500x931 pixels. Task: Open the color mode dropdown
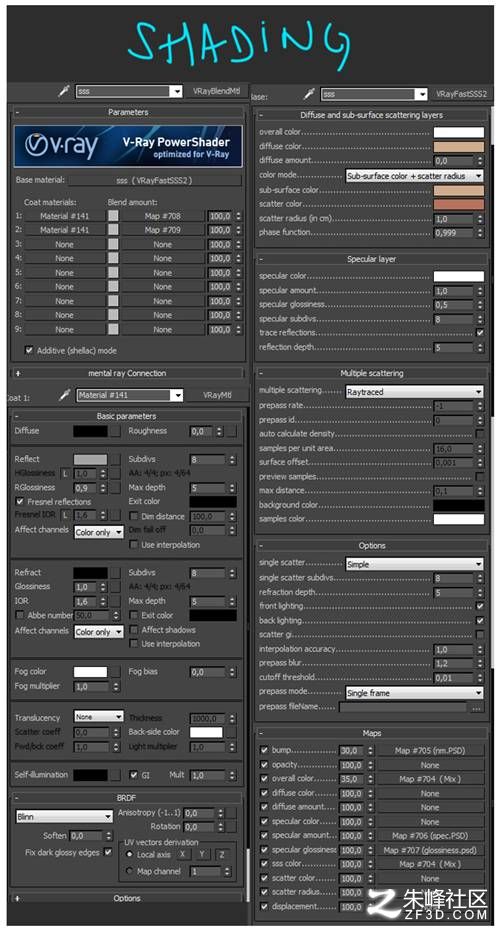coord(414,176)
